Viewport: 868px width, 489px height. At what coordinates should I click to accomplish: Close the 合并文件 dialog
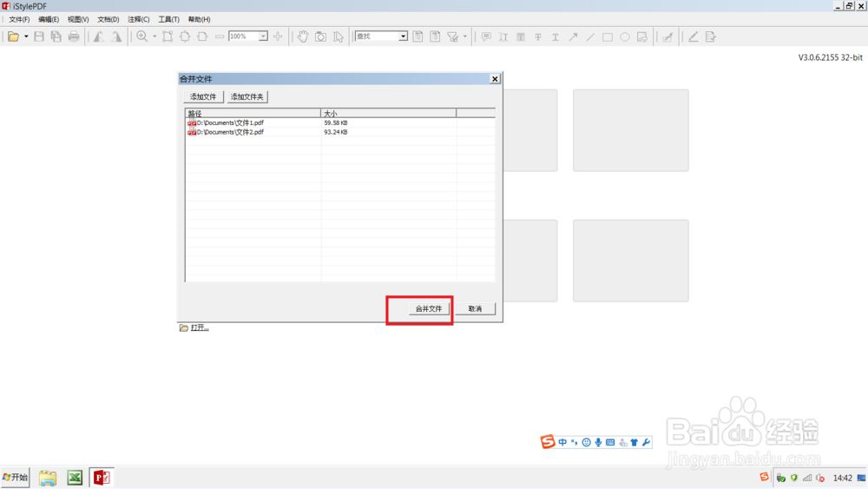495,79
